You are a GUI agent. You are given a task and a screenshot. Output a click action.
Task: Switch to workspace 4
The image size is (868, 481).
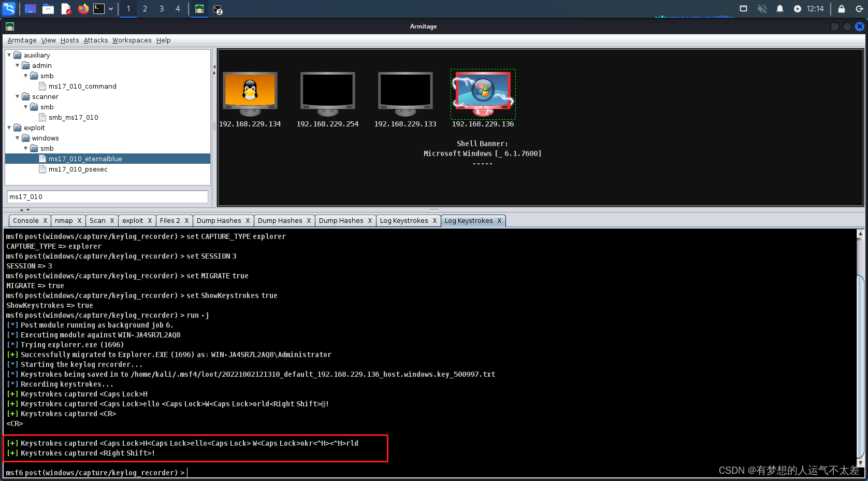pos(178,9)
